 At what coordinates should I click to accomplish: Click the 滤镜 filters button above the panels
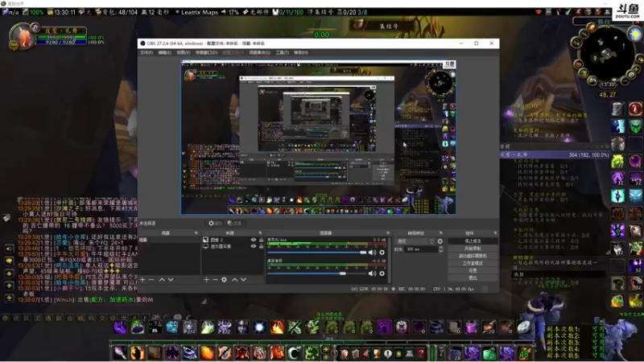point(234,224)
